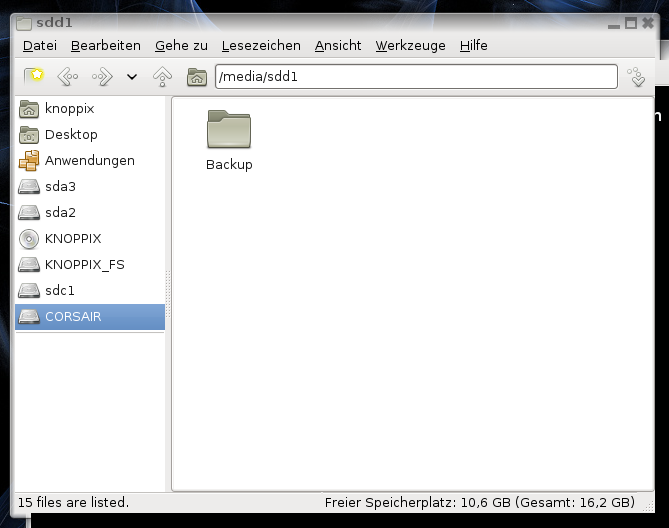Open a new tab with the starred folder icon
This screenshot has height=528, width=669.
coord(34,77)
